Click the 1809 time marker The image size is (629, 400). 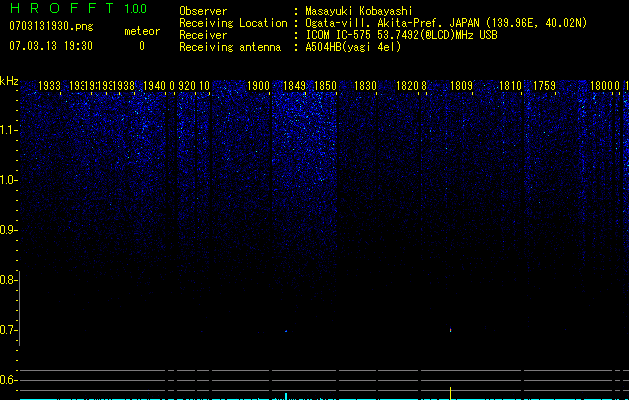coord(461,86)
